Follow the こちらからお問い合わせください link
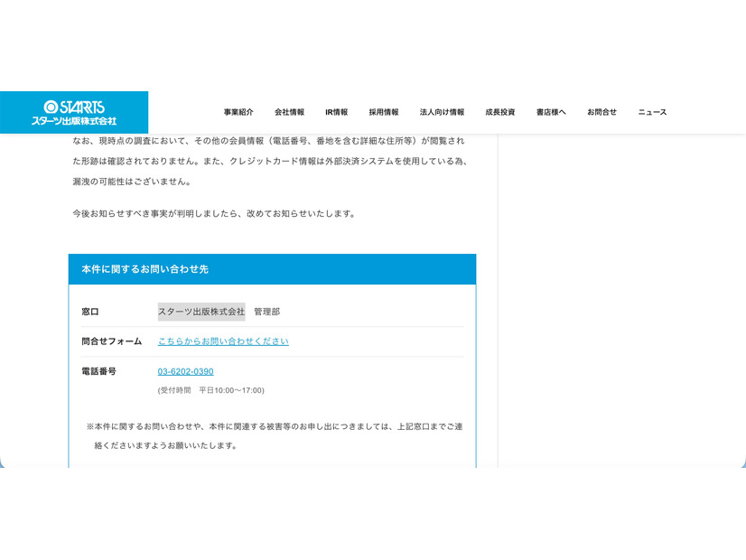Viewport: 746px width, 560px height. [223, 341]
